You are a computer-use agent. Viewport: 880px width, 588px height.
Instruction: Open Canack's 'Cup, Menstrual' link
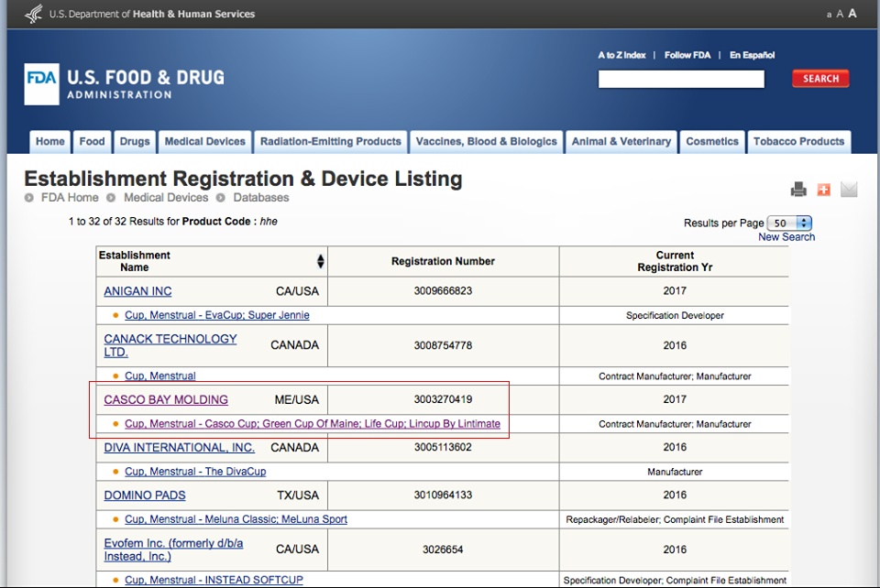[x=159, y=376]
